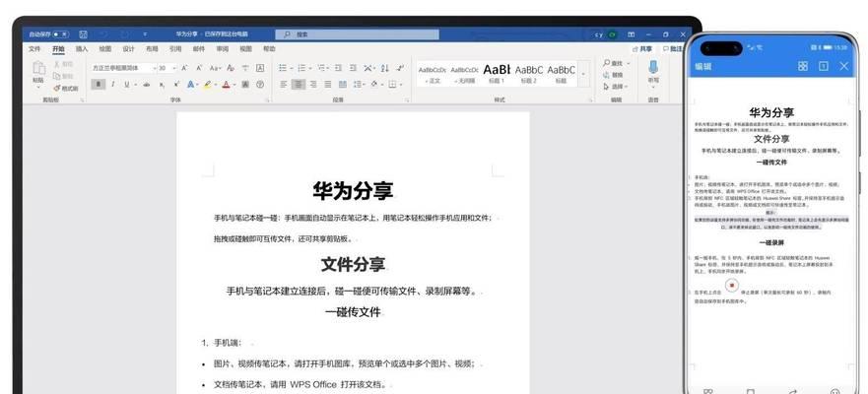Apply the 标题 1 style

coord(497,74)
